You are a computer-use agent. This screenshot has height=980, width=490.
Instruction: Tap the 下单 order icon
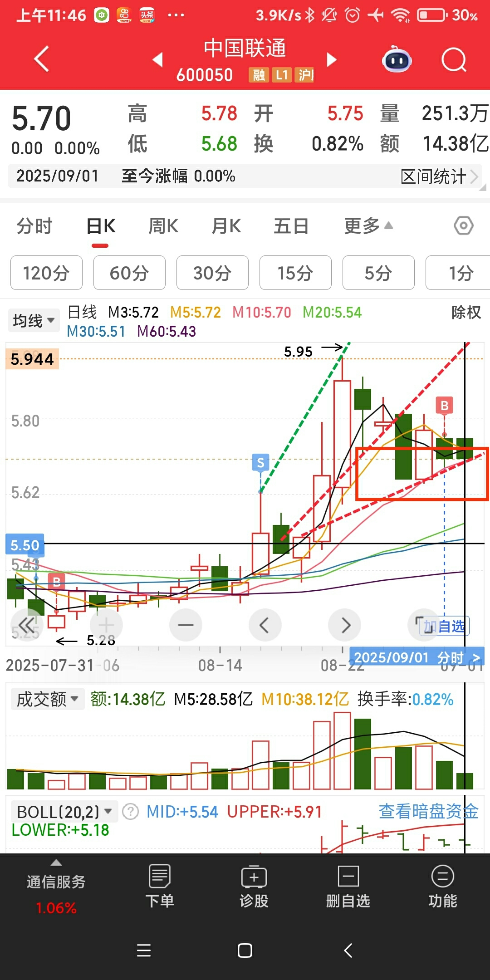tap(160, 886)
